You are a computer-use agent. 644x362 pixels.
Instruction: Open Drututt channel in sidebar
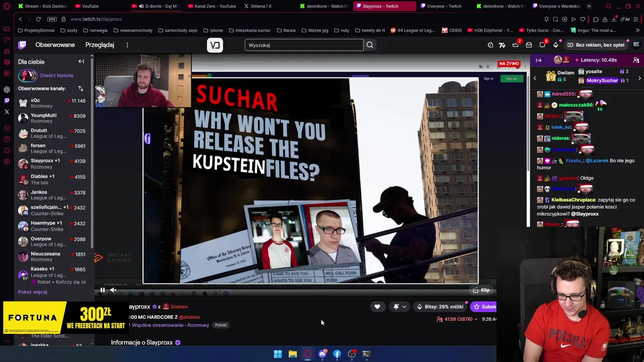[x=52, y=133]
